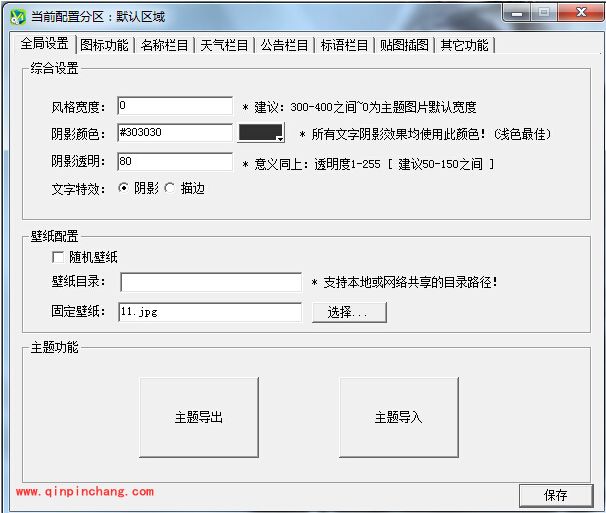Viewport: 606px width, 513px height.
Task: Click the 主题导入 button
Action: click(x=399, y=418)
